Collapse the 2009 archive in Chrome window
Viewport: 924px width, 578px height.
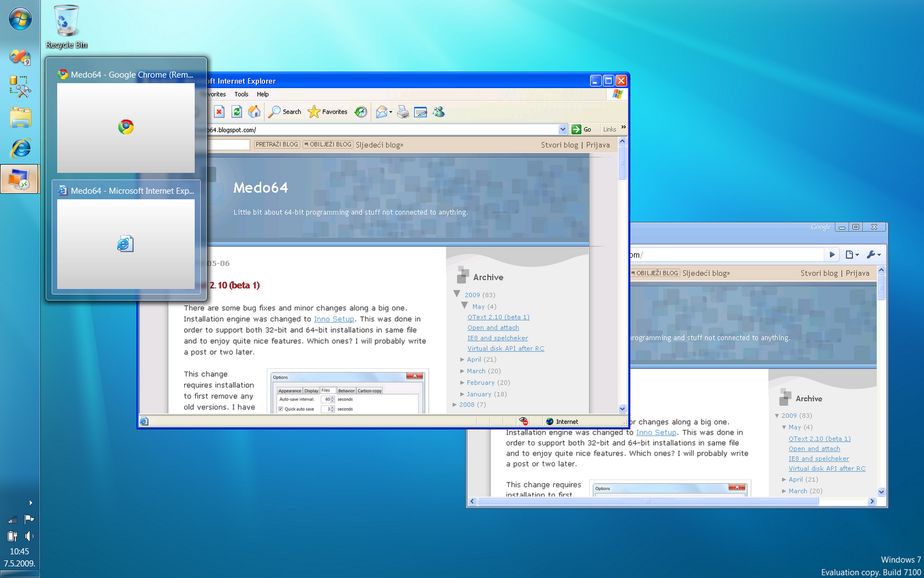(777, 416)
